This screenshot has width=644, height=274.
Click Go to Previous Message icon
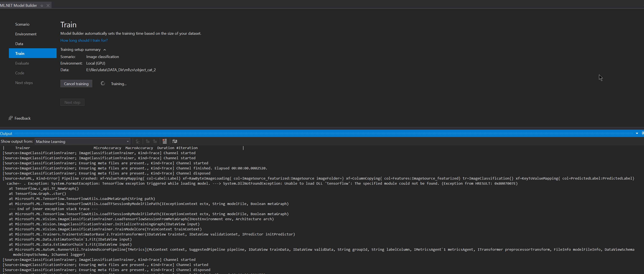(x=148, y=141)
